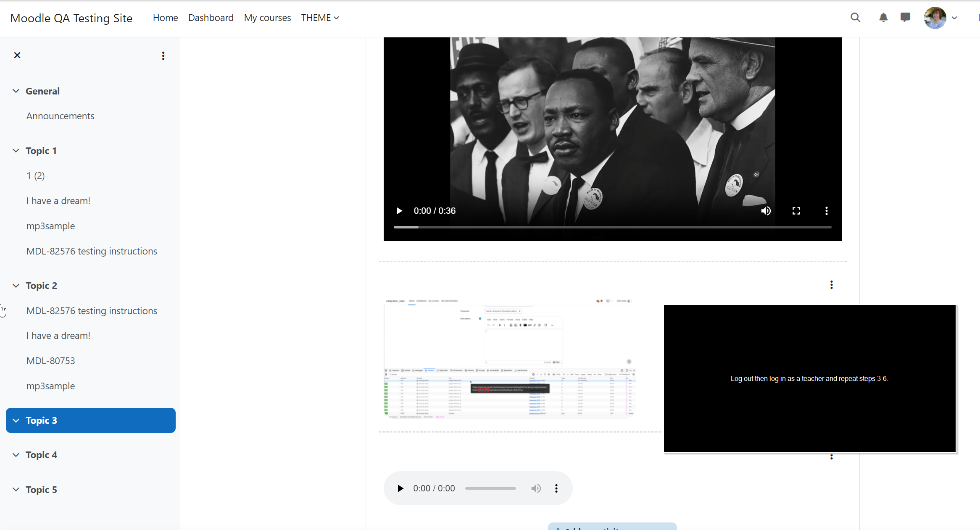
Task: Open I have a dream! under Topic 2
Action: [58, 336]
